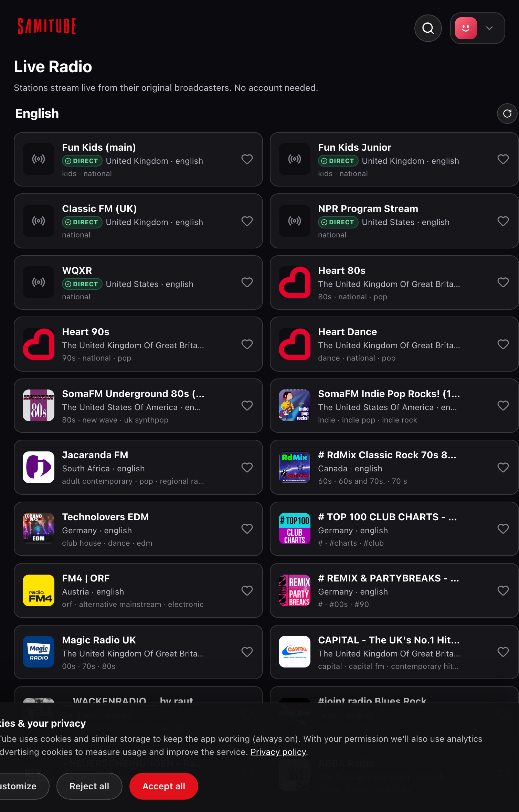Accept all cookies
This screenshot has width=519, height=812.
point(164,786)
